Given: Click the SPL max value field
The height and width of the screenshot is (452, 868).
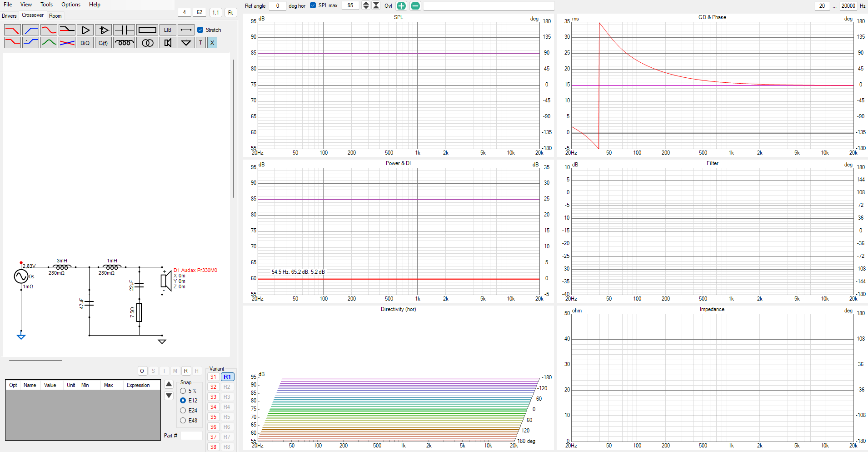Looking at the screenshot, I should click(x=350, y=5).
